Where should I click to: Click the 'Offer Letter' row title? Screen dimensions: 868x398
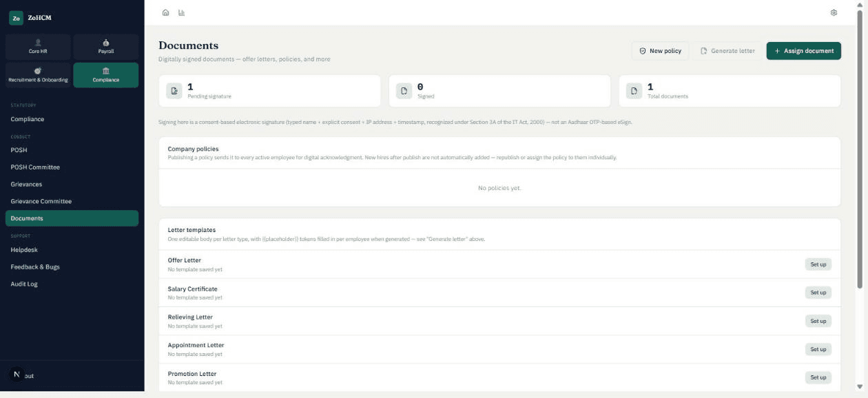click(x=185, y=260)
